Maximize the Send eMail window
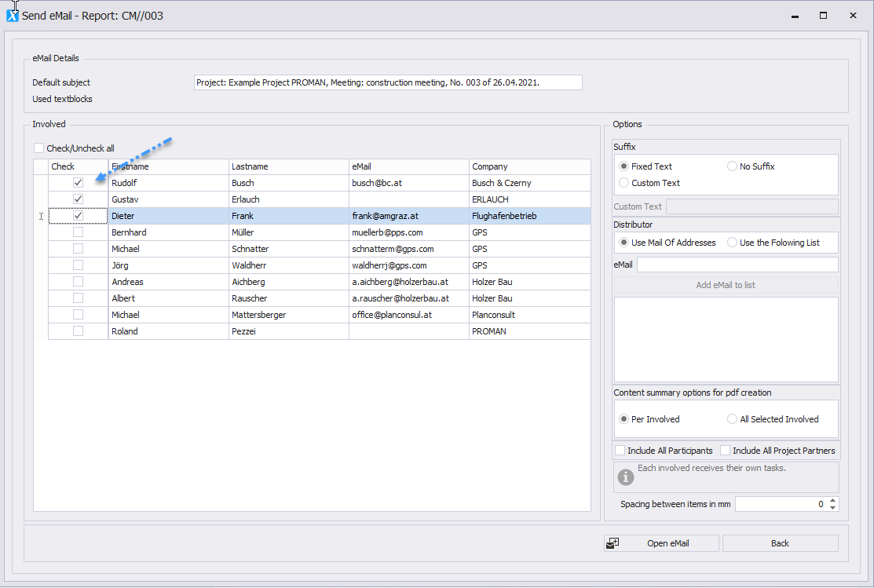Viewport: 874px width, 588px height. 823,16
